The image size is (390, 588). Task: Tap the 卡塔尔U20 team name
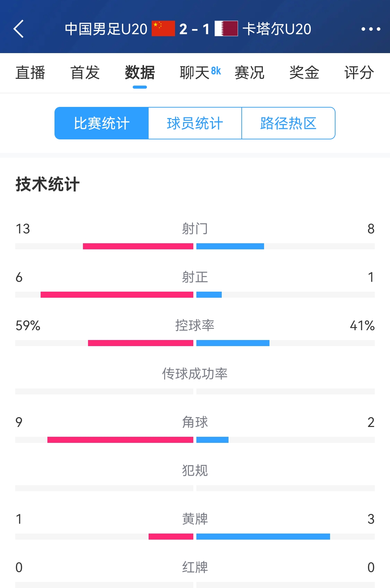click(x=277, y=29)
